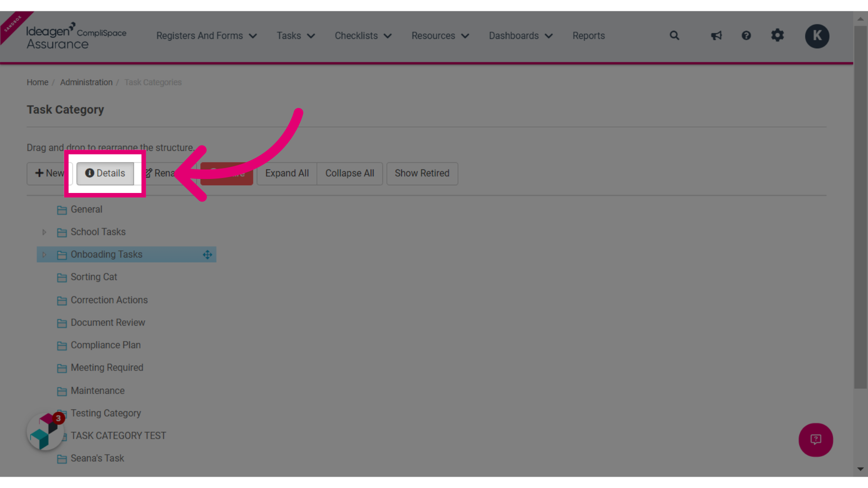This screenshot has width=868, height=488.
Task: Open the Dashboards dropdown menu
Action: pyautogui.click(x=521, y=36)
